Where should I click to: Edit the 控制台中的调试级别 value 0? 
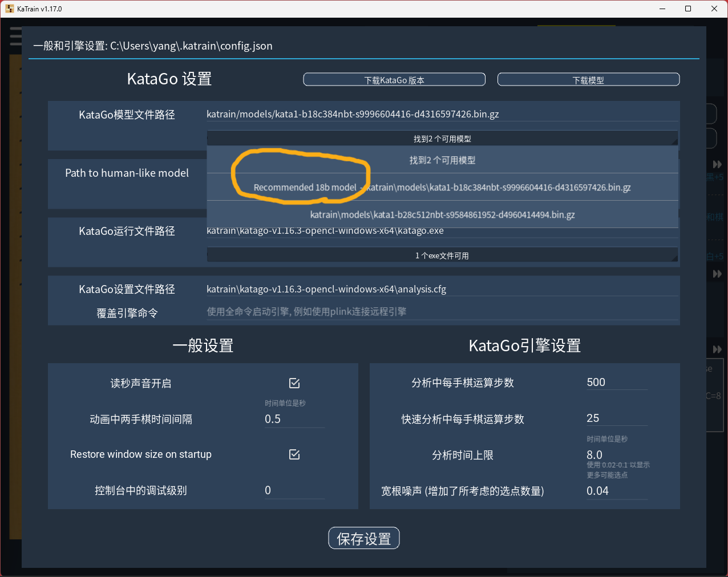click(x=294, y=490)
